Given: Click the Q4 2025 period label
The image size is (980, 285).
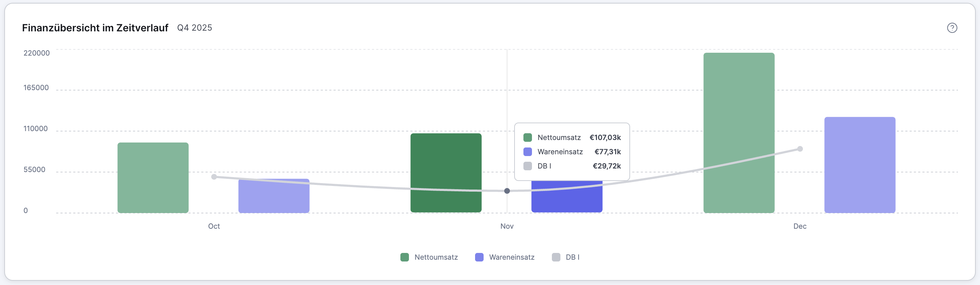Looking at the screenshot, I should [195, 28].
